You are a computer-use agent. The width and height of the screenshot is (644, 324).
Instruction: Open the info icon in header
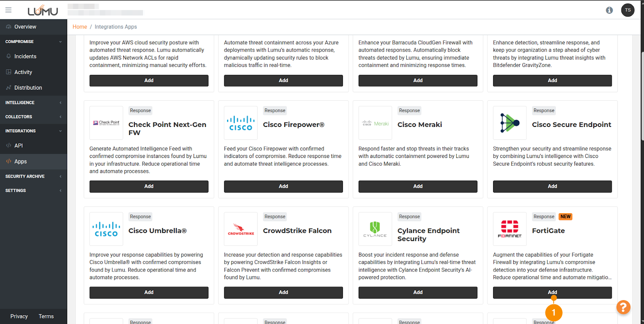pyautogui.click(x=609, y=10)
